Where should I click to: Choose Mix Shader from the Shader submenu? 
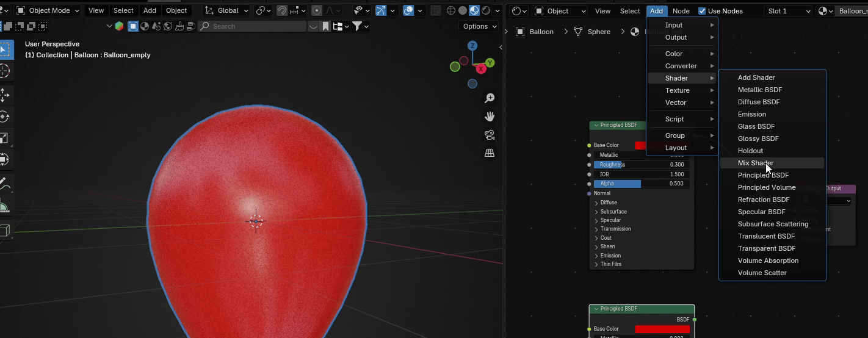coord(755,163)
